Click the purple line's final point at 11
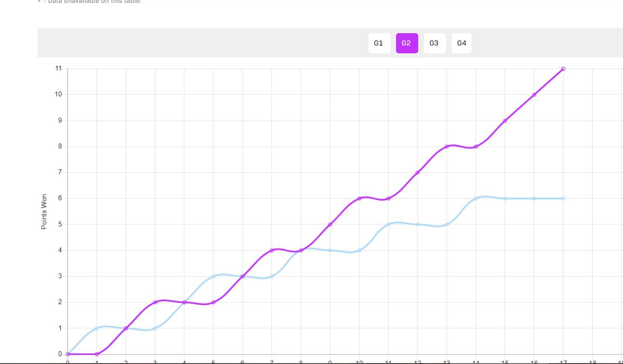Viewport: 623px width, 364px height. point(563,69)
